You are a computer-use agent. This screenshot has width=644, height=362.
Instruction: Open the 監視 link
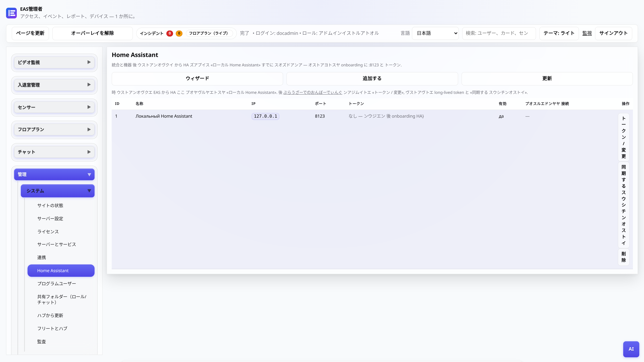pos(587,33)
